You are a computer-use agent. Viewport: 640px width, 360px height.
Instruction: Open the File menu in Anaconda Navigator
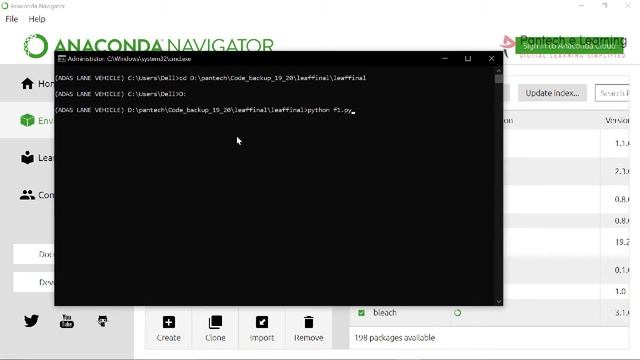coord(11,19)
